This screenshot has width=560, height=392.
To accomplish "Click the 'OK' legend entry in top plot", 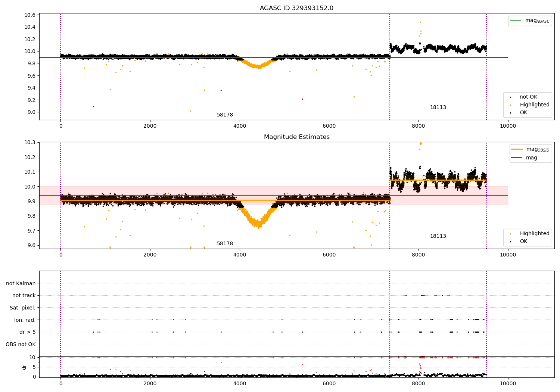I will coord(523,113).
